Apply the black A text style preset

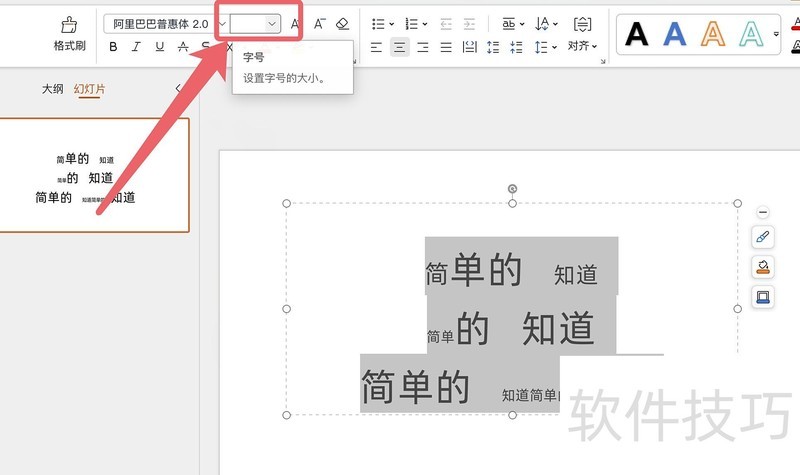[637, 34]
